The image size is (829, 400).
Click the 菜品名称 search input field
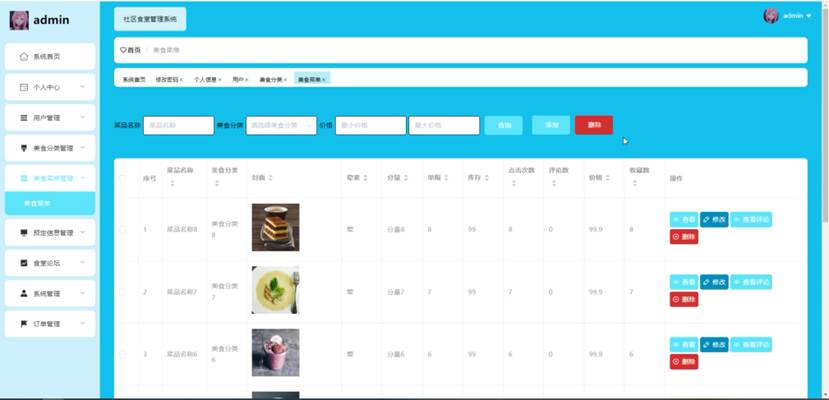[179, 126]
